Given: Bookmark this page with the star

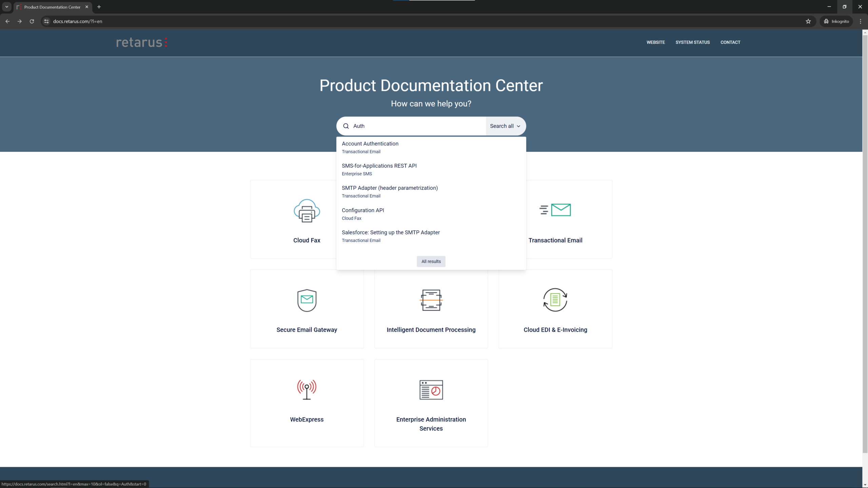Looking at the screenshot, I should click(x=808, y=21).
